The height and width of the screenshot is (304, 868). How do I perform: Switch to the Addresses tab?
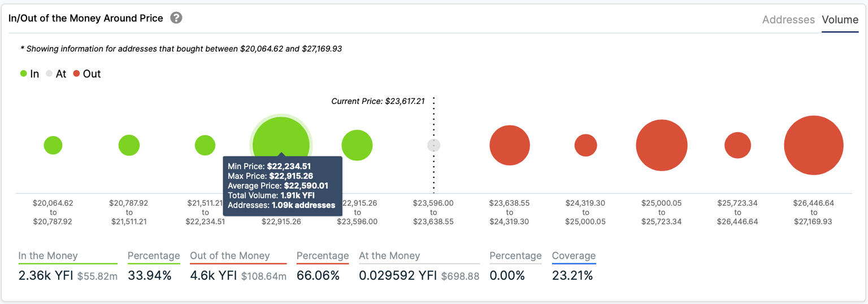tap(788, 20)
